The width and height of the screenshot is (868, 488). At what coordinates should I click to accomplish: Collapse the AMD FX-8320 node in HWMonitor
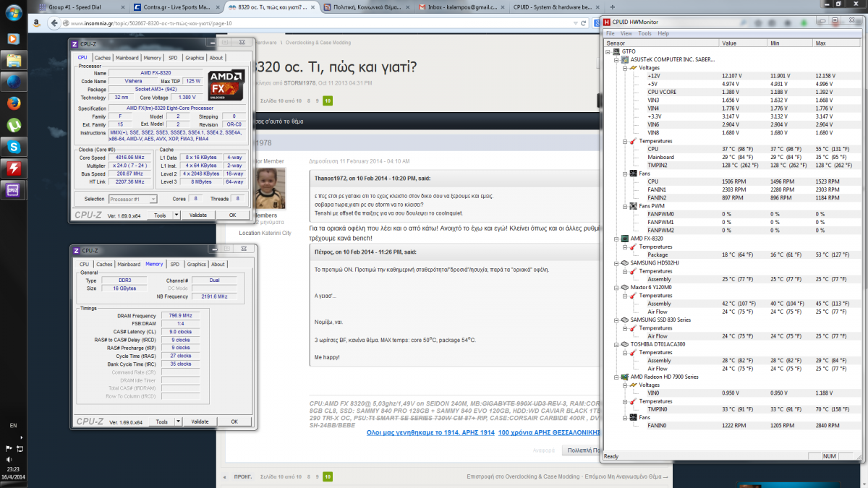coord(616,239)
